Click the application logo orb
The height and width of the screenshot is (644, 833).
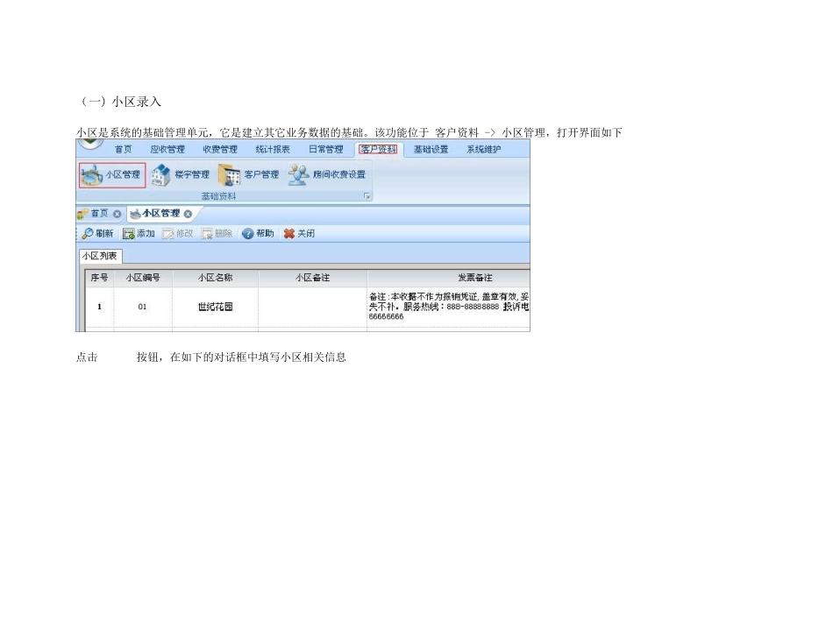[x=89, y=142]
